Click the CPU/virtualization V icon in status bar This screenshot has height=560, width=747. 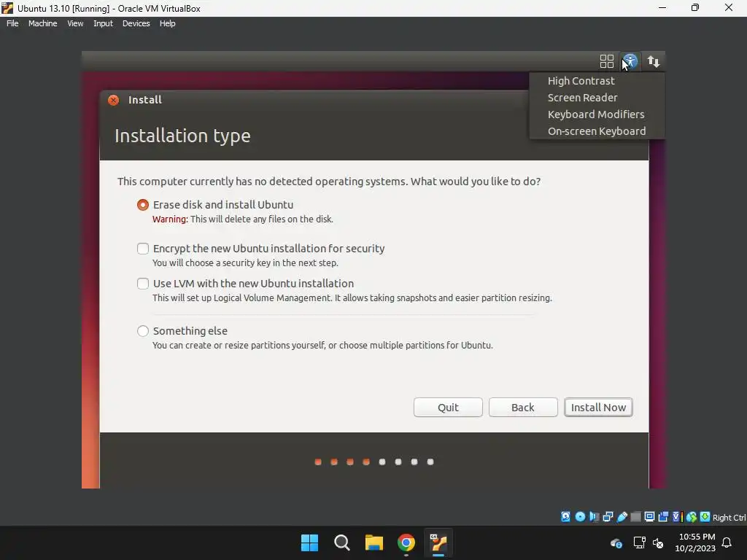coord(678,517)
